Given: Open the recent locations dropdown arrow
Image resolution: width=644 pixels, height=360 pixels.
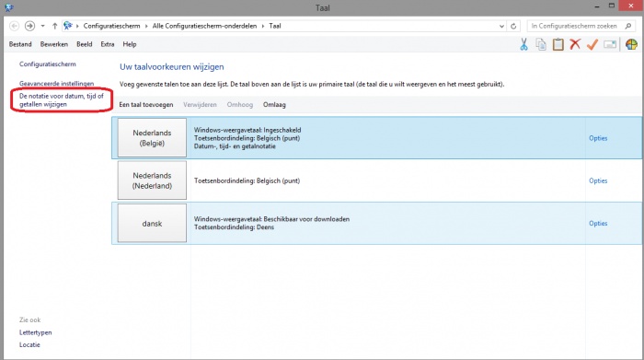Looking at the screenshot, I should pyautogui.click(x=42, y=26).
